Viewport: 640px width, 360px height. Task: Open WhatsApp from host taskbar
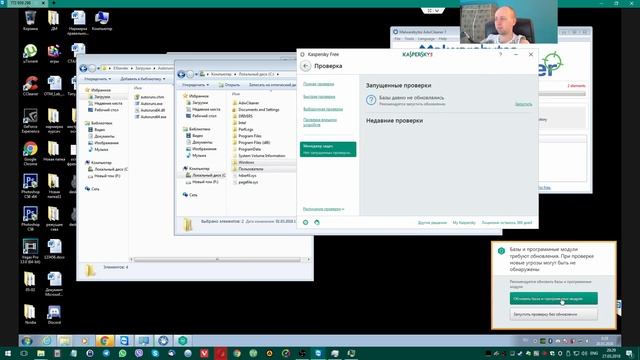(122, 353)
